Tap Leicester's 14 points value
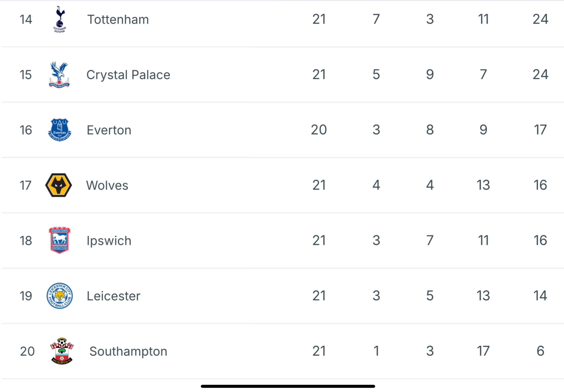Viewport: 564px width, 392px height. click(x=540, y=295)
